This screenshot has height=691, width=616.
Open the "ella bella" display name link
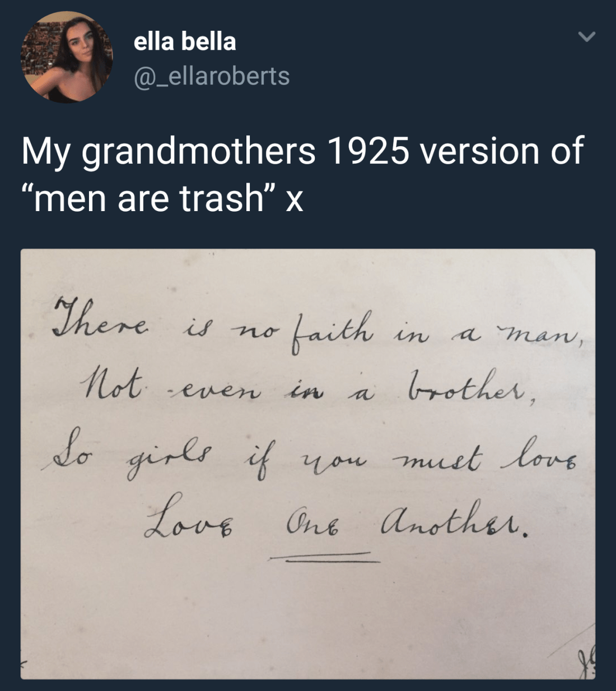pyautogui.click(x=185, y=41)
